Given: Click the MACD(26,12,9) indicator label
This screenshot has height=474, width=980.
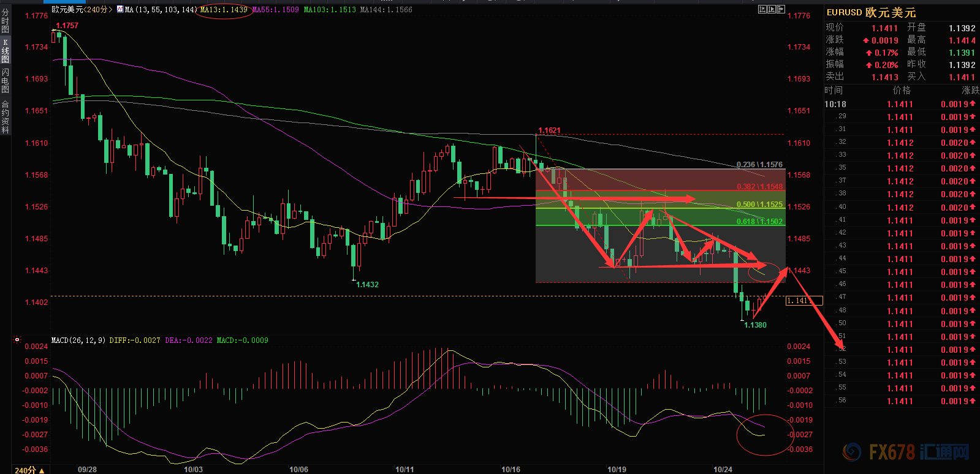Looking at the screenshot, I should pyautogui.click(x=78, y=340).
